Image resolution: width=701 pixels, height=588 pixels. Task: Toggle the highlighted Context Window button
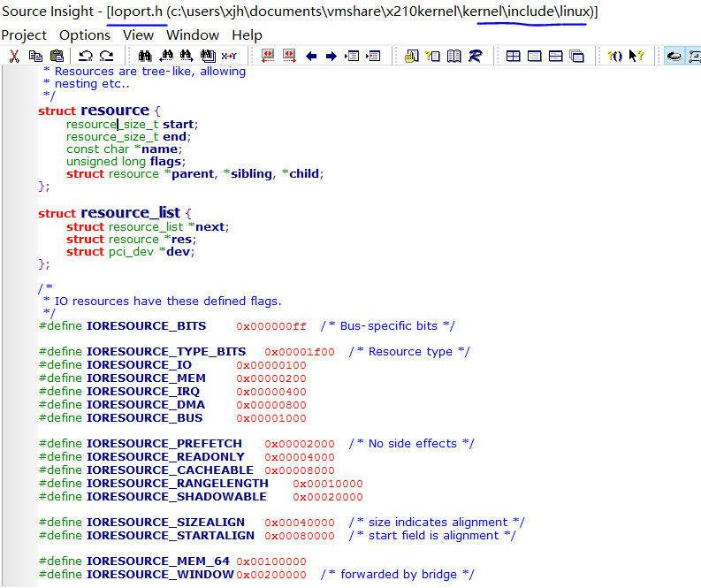point(674,56)
